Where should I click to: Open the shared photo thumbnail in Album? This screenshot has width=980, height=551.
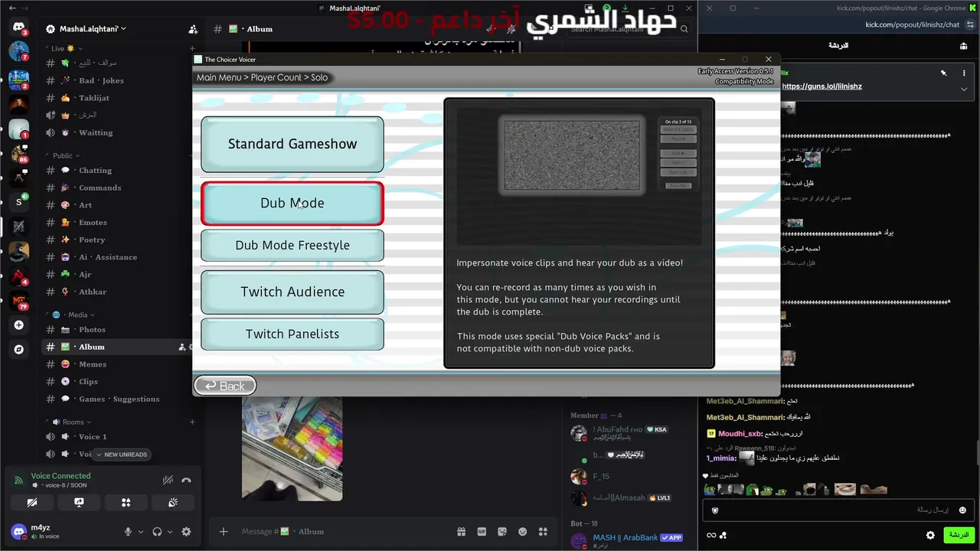[292, 448]
